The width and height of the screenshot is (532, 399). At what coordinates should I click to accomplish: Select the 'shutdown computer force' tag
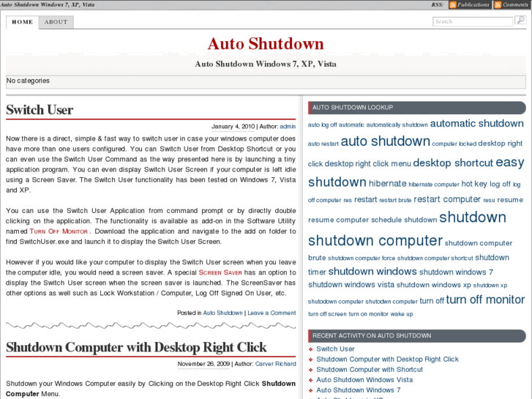(x=361, y=258)
